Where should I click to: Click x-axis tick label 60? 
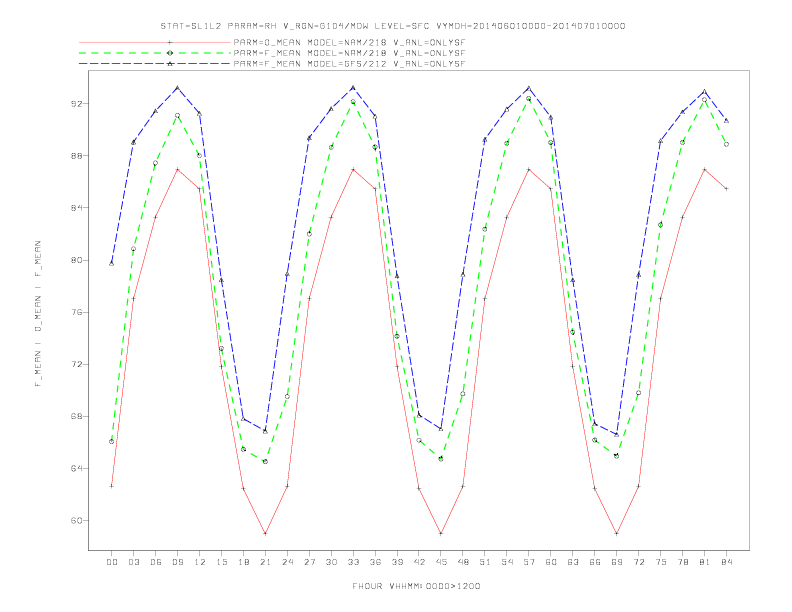click(x=551, y=562)
